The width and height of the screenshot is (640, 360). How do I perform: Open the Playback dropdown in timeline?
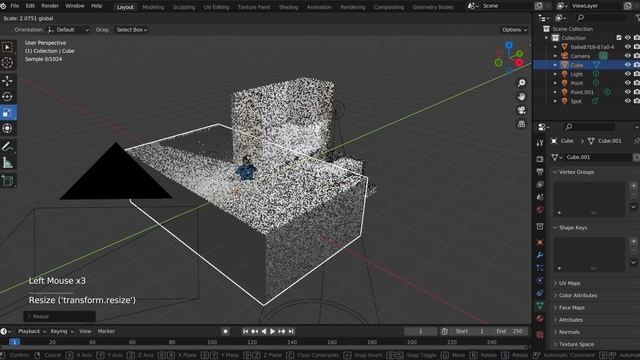(32, 331)
